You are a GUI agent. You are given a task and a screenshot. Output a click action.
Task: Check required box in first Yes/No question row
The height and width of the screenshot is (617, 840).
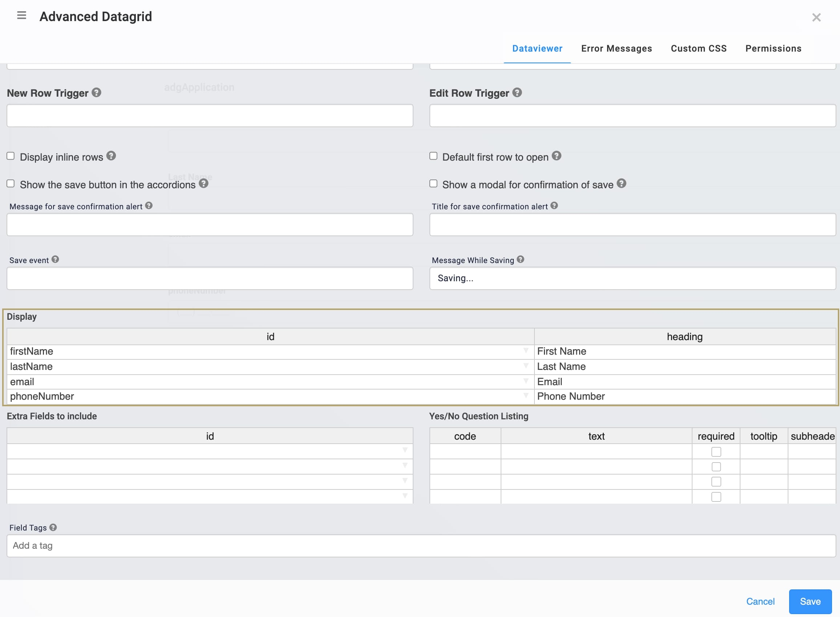tap(716, 452)
